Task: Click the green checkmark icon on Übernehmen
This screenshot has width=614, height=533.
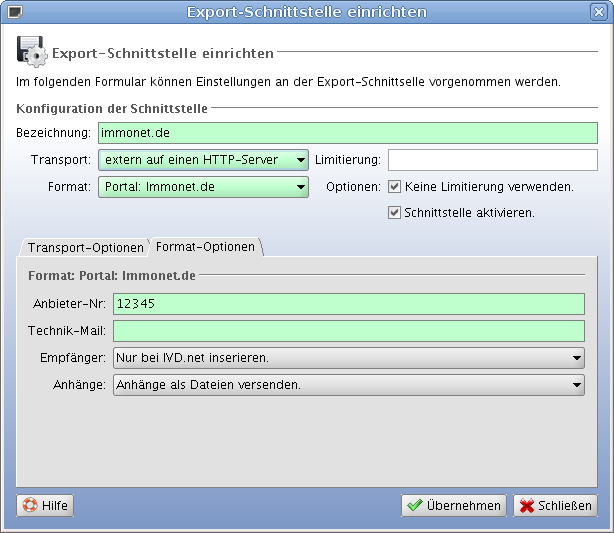Action: pyautogui.click(x=414, y=506)
